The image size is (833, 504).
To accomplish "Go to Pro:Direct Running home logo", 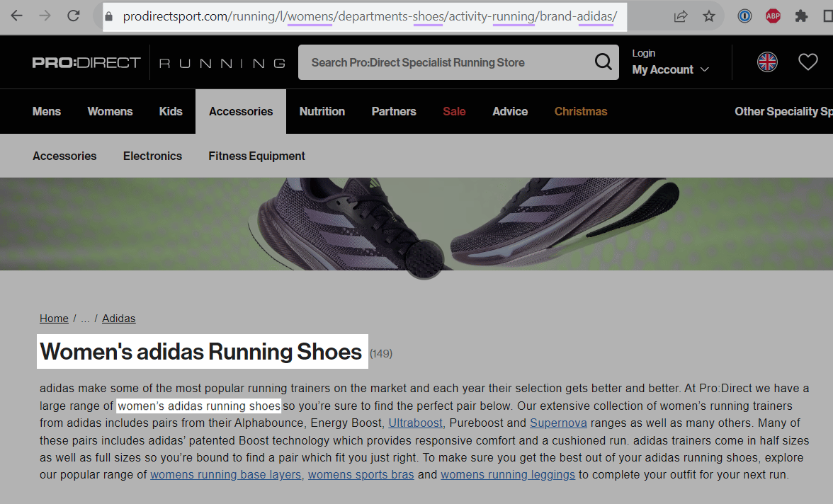I will [x=159, y=63].
